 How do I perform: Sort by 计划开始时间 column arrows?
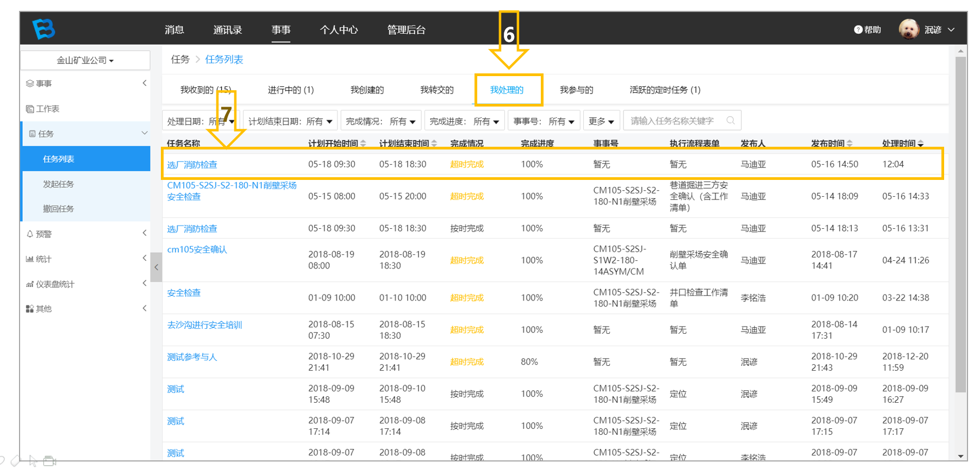click(x=363, y=143)
